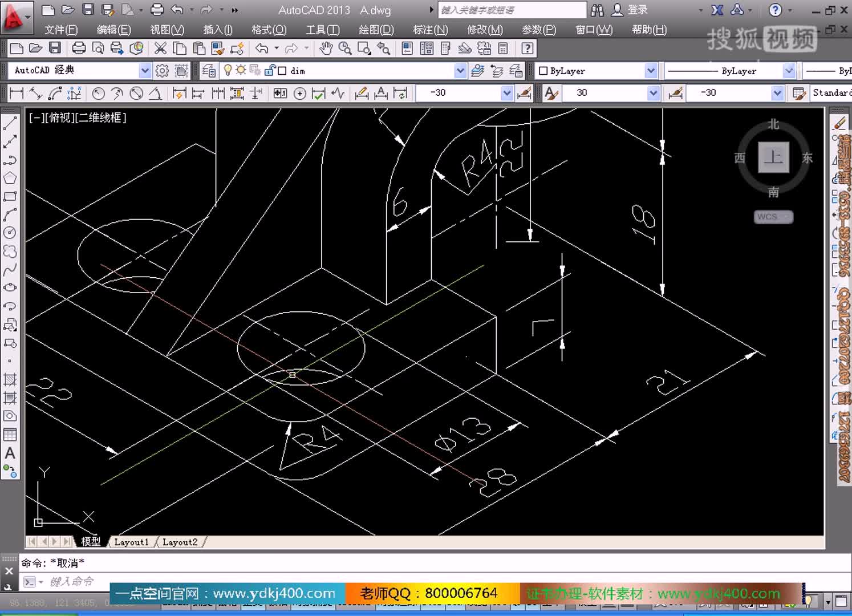Select the Gradient fill tool
Screen dimensions: 852x616
[x=10, y=398]
